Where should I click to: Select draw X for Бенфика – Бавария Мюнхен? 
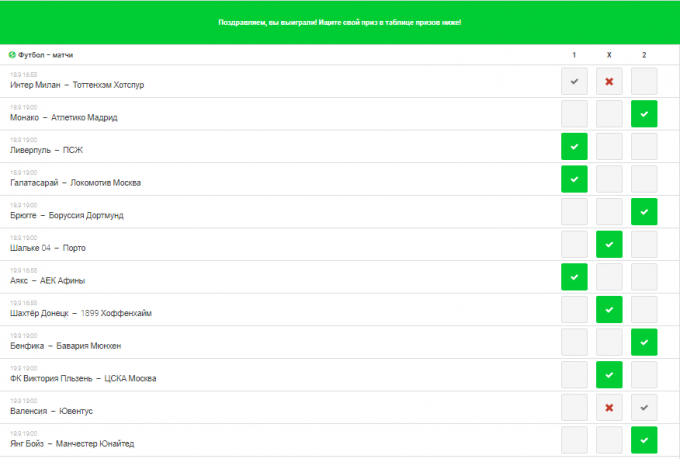pyautogui.click(x=609, y=342)
